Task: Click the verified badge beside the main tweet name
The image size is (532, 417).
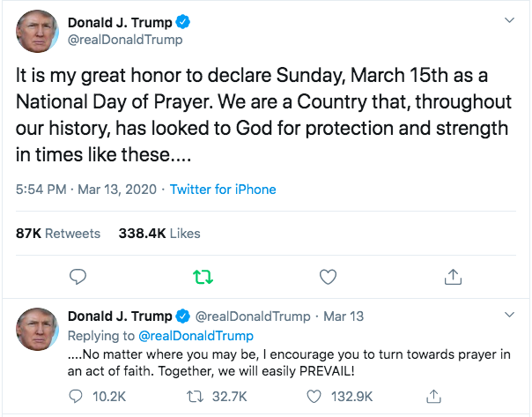Action: [x=182, y=22]
